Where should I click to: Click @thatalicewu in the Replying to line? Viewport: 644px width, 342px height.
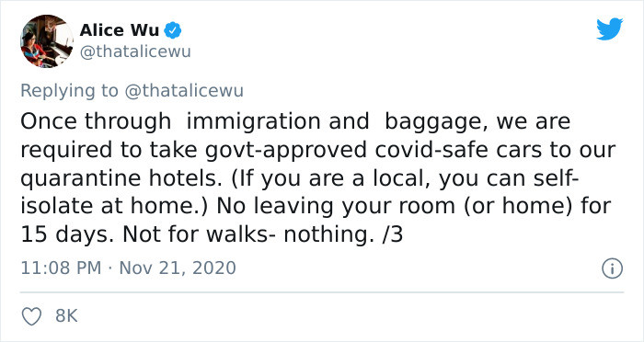point(184,91)
